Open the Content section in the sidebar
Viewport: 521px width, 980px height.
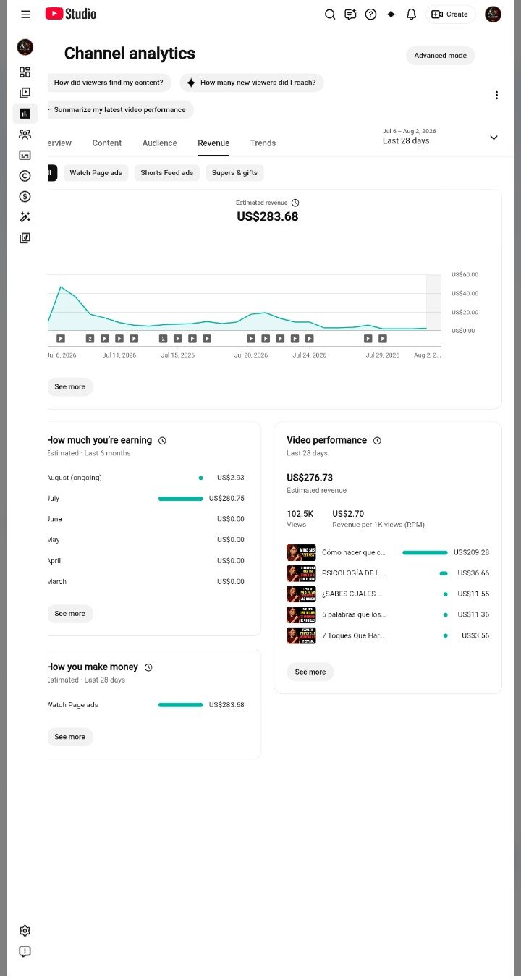pyautogui.click(x=25, y=93)
